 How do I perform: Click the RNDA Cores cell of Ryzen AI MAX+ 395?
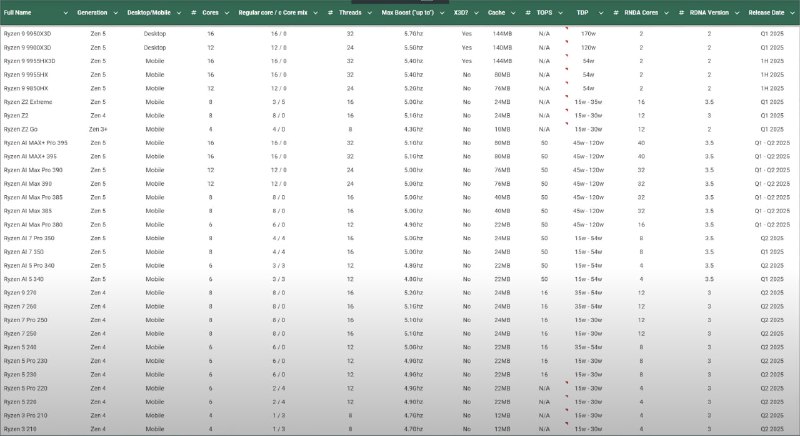[641, 157]
